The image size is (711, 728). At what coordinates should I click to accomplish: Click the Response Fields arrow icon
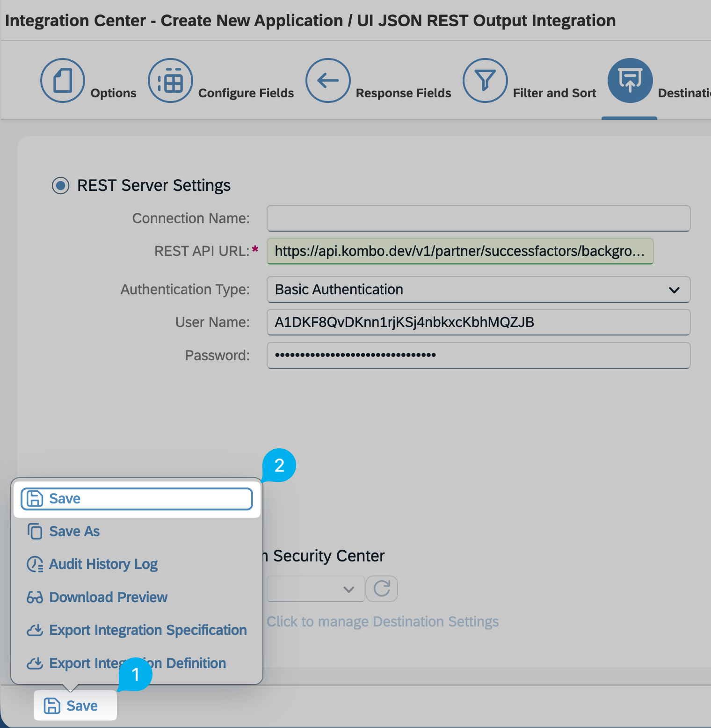[328, 80]
